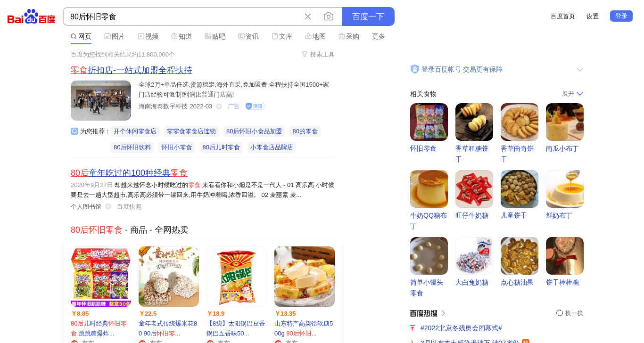Click the magnifier icon beside 为您推荐

point(74,131)
